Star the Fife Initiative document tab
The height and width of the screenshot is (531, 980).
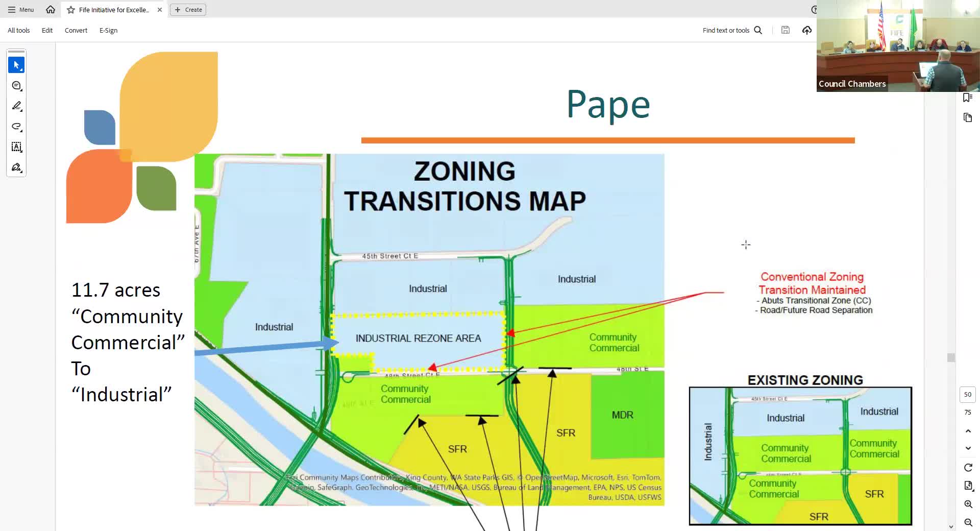[71, 10]
